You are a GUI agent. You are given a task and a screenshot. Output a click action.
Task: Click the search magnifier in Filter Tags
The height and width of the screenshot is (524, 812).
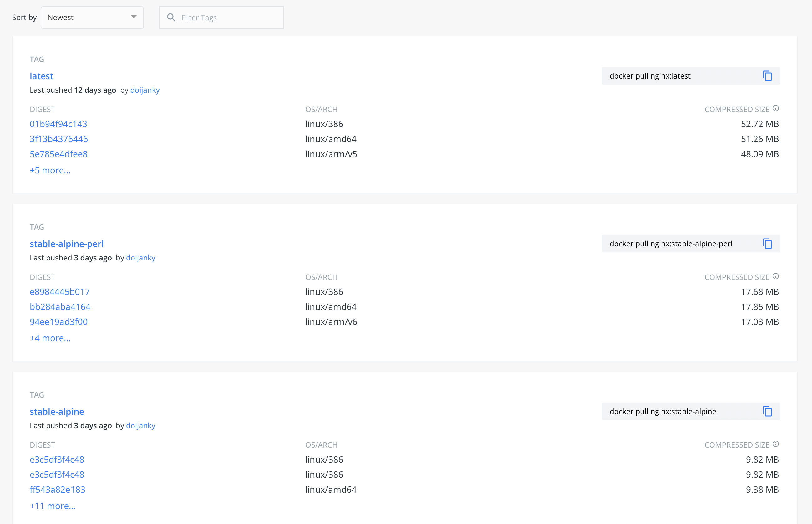coord(171,17)
